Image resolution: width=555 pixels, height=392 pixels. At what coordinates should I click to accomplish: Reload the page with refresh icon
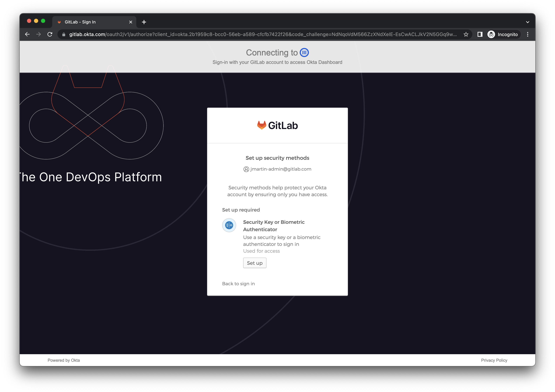(50, 34)
